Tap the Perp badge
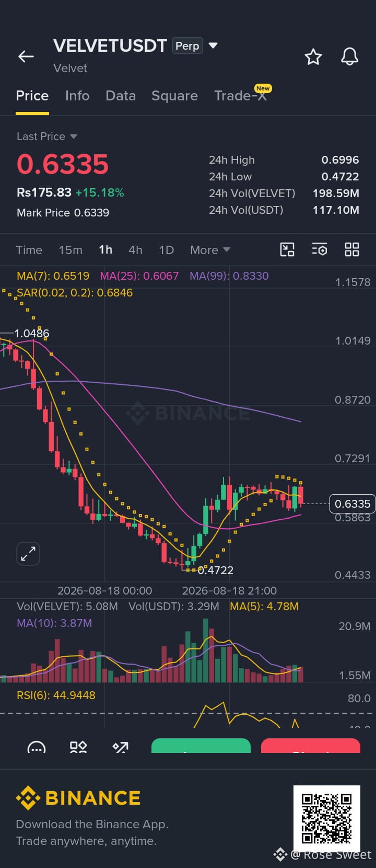Screen dimensions: 376x868 point(187,46)
